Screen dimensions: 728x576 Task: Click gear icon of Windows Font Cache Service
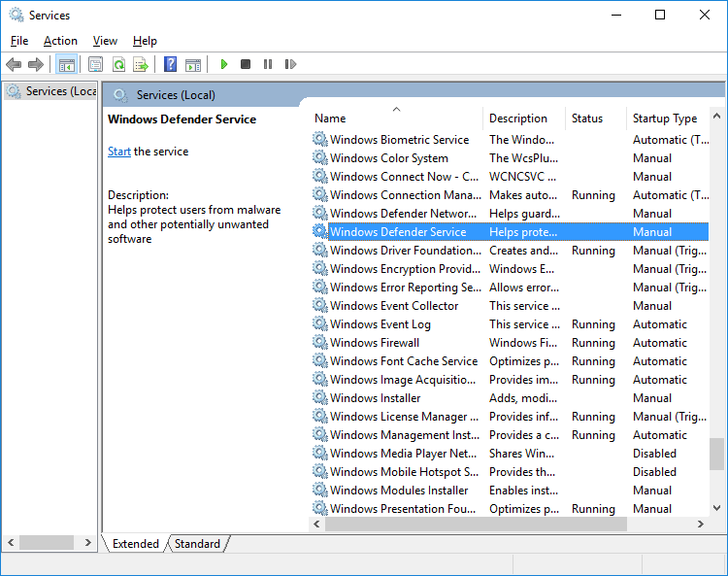point(320,361)
